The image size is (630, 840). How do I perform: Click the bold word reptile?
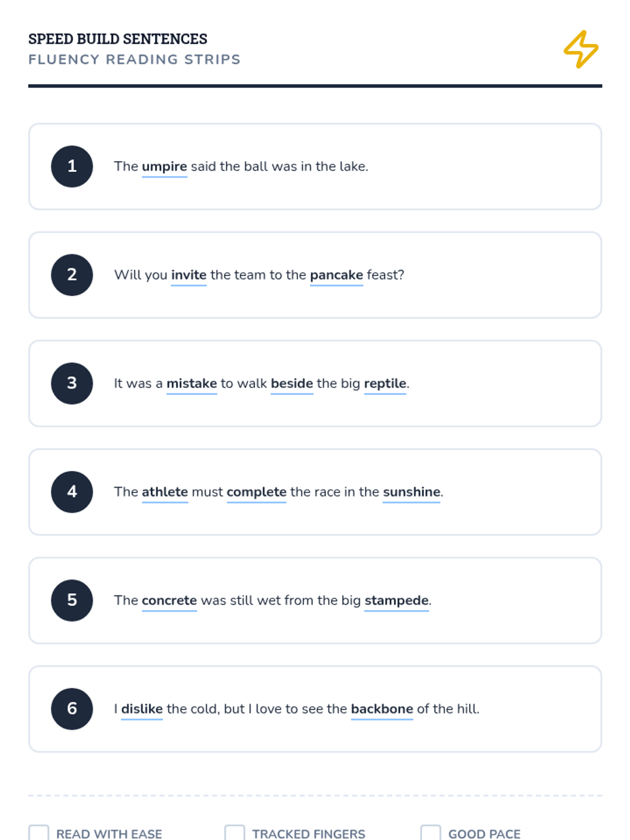[x=385, y=384]
